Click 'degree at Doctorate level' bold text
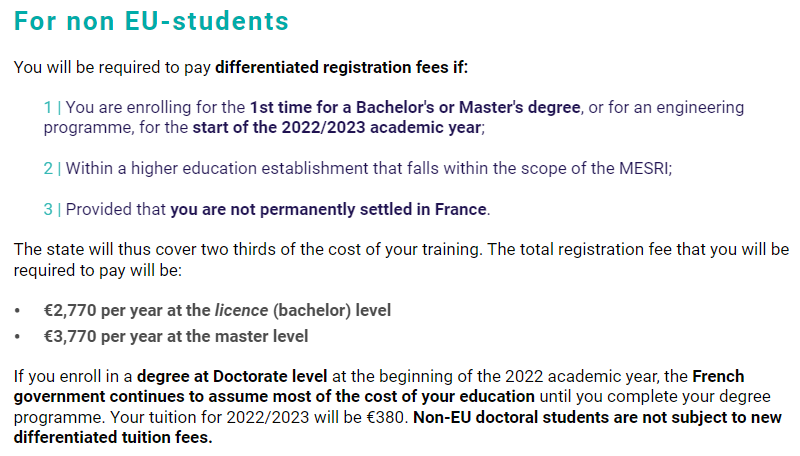 [x=232, y=376]
